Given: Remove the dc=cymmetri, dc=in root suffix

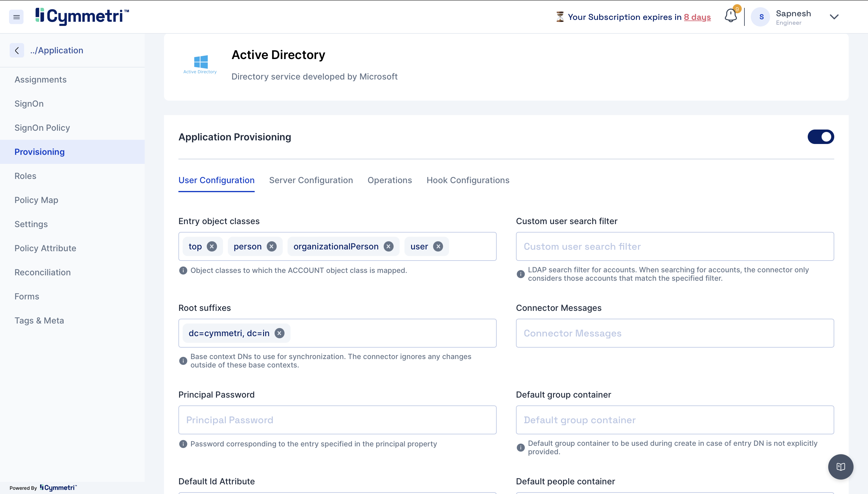Looking at the screenshot, I should [279, 333].
